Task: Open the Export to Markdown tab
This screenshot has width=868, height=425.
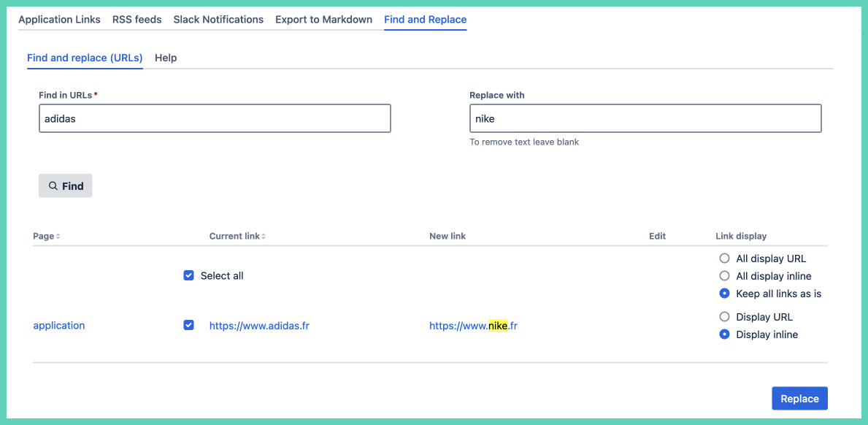Action: pos(323,20)
